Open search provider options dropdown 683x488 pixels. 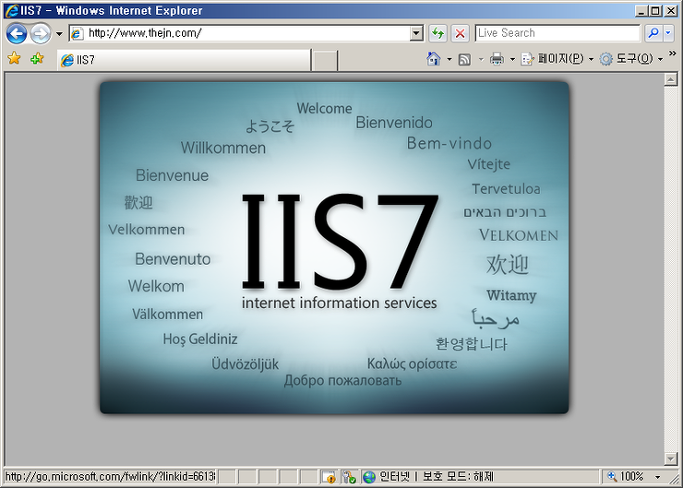pos(669,33)
